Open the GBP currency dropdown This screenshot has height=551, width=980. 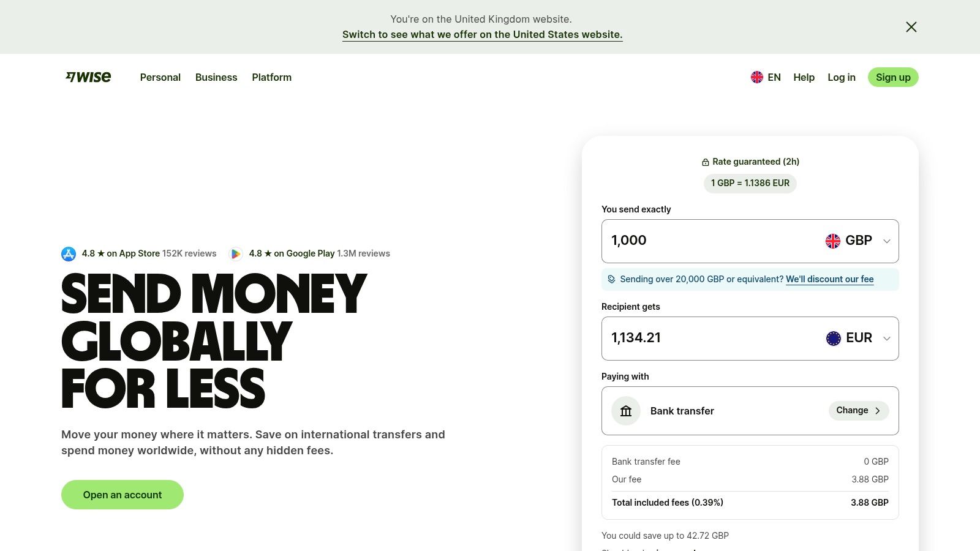[886, 241]
